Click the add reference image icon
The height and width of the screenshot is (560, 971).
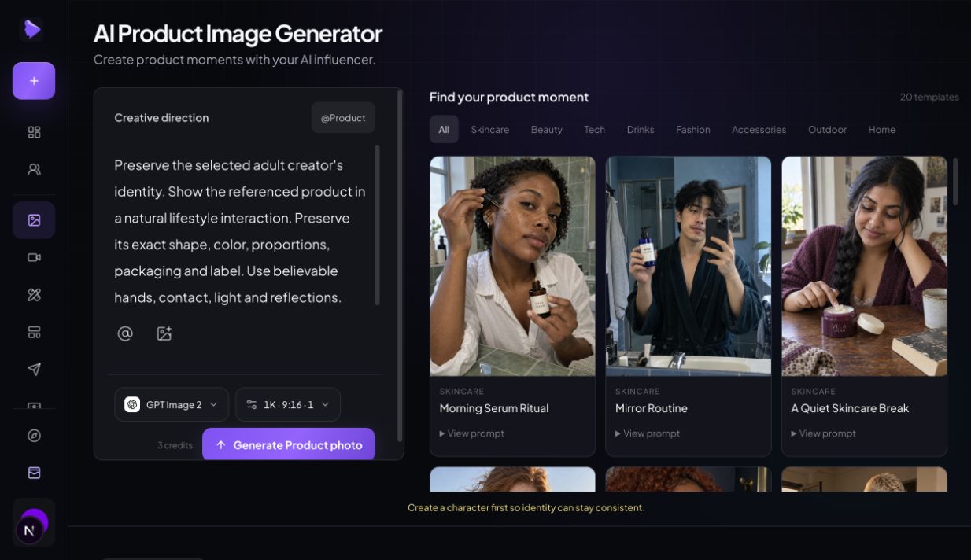[x=164, y=333]
